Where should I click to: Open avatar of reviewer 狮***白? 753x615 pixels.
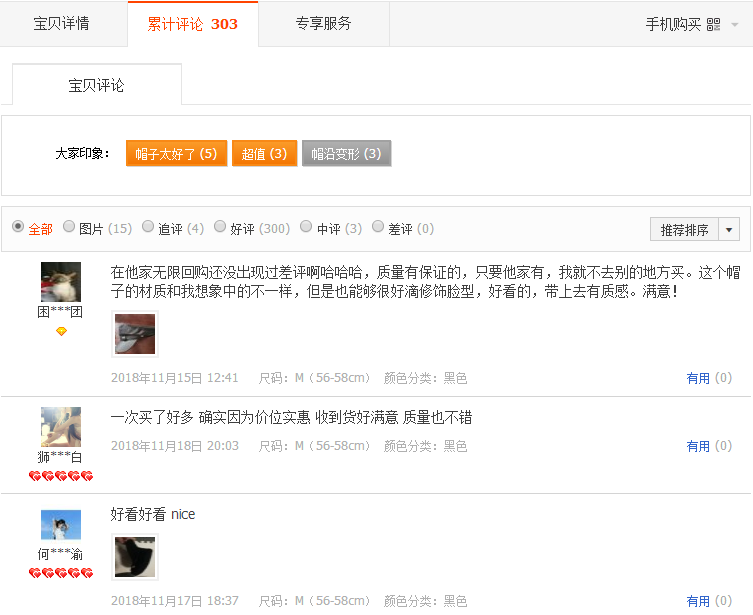coord(61,427)
